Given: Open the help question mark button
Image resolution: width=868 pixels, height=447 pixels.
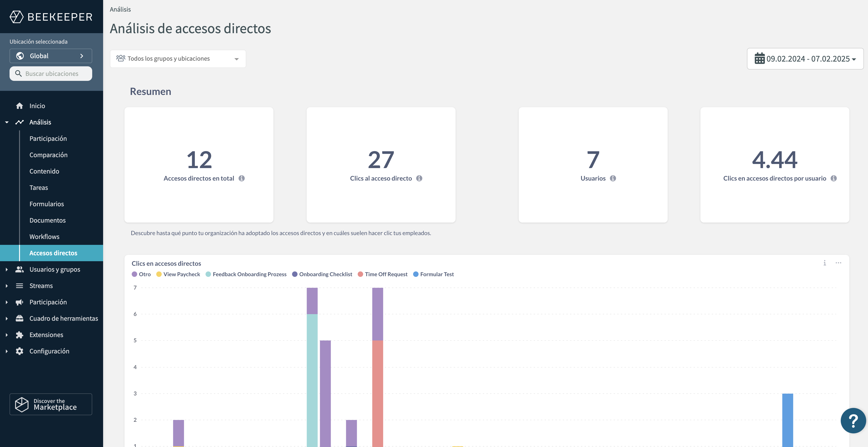Looking at the screenshot, I should tap(853, 421).
